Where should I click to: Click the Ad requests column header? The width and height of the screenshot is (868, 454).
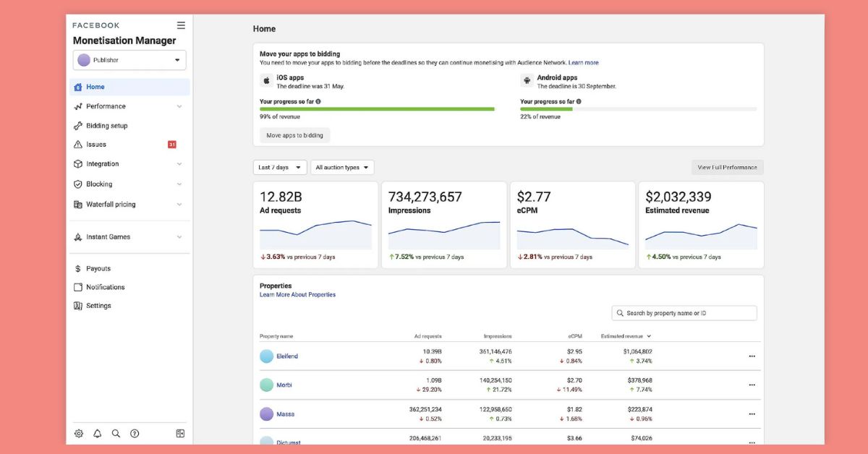427,336
